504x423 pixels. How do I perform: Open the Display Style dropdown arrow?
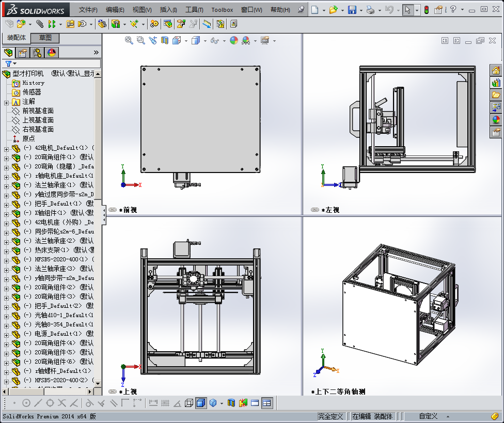tap(205, 41)
